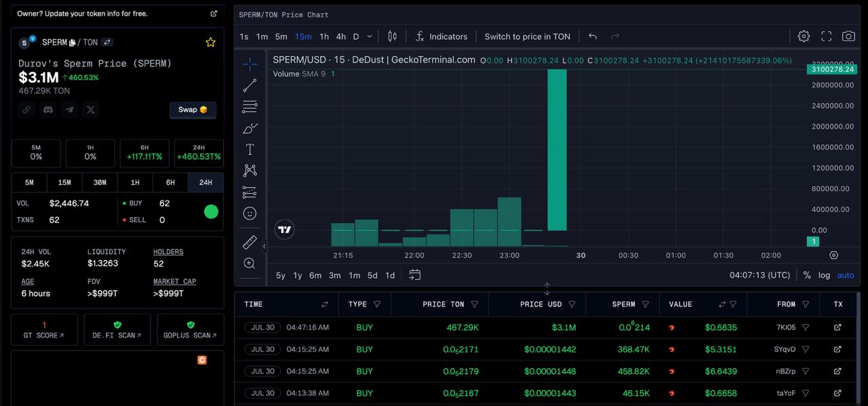Screen dimensions: 868x406
Task: Expand the timeframe interval dropdown
Action: [x=370, y=37]
